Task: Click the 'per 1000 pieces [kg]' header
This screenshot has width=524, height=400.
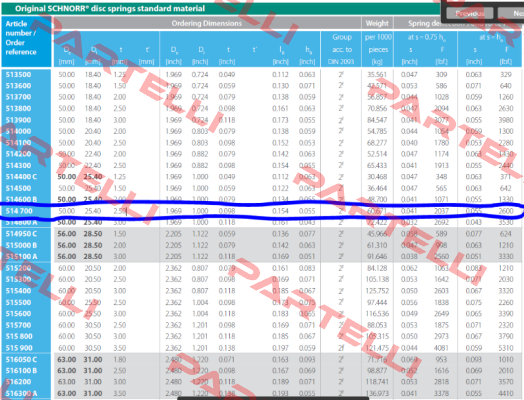Action: (378, 49)
